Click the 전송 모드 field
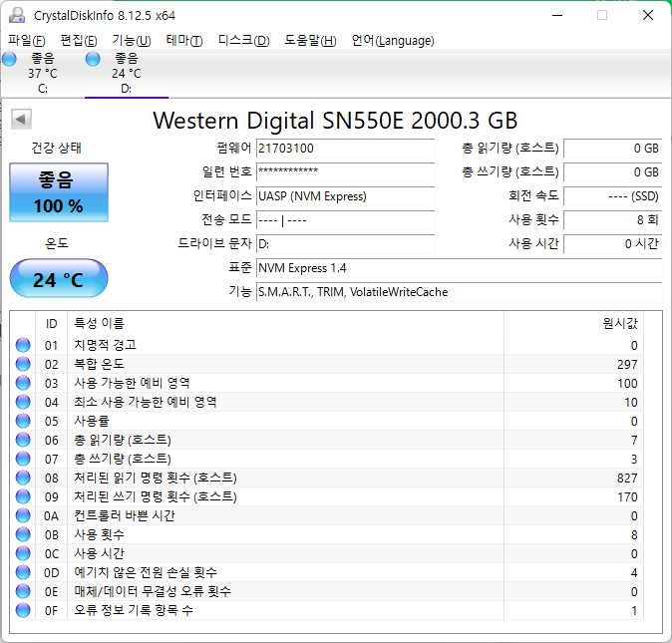 [345, 220]
